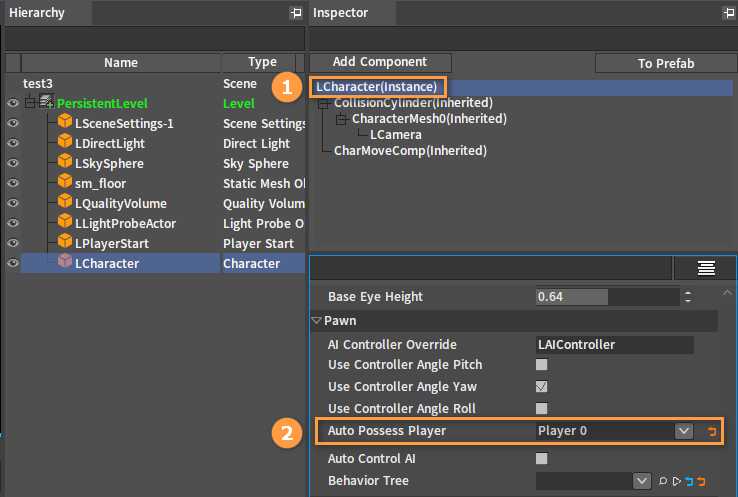This screenshot has width=738, height=497.
Task: Sort hierarchy by Name column header
Action: (x=120, y=62)
